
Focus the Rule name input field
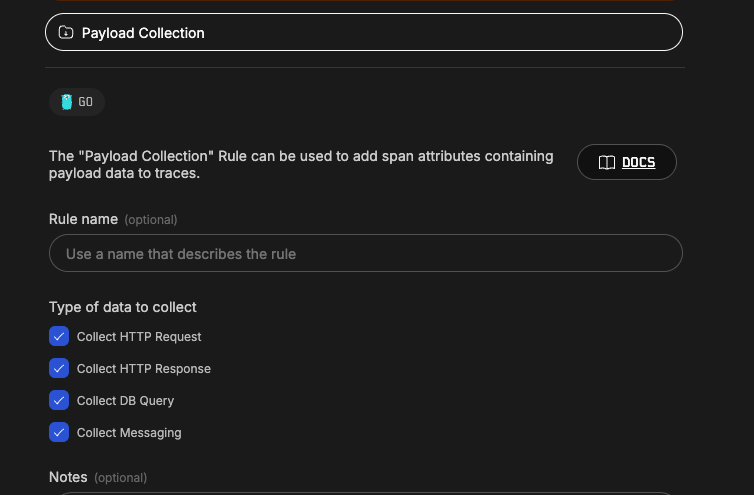366,254
